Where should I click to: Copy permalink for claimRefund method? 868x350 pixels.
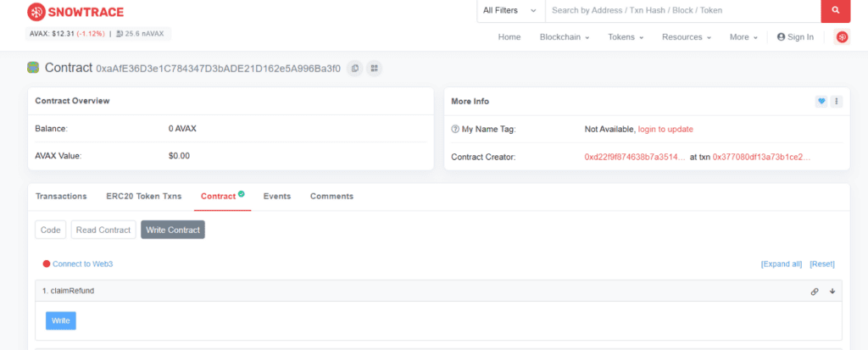click(815, 292)
